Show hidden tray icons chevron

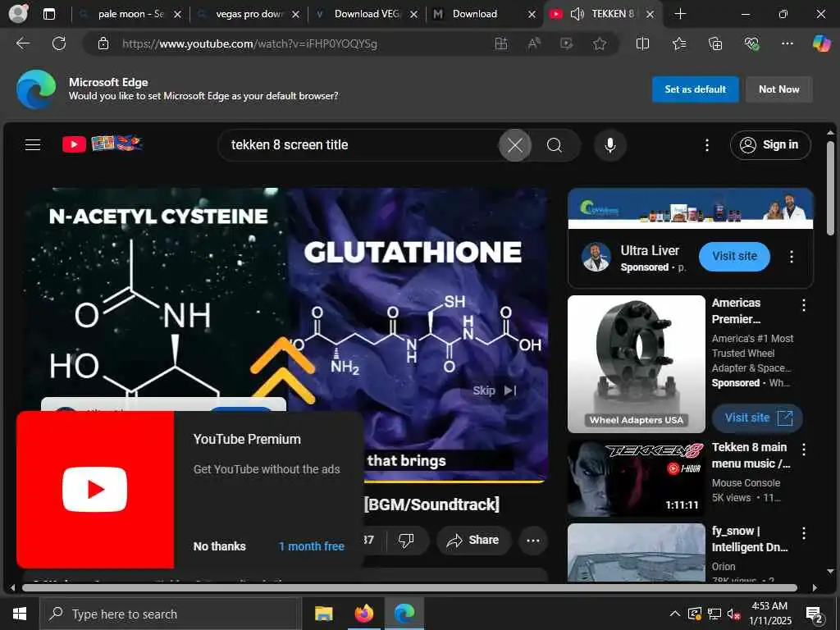[x=675, y=614]
